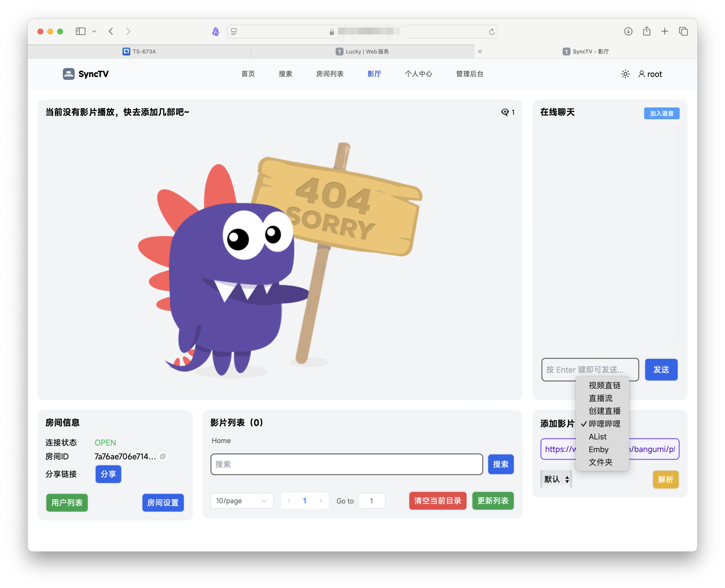Viewport: 725px width, 588px height.
Task: Open the tab overview icon
Action: tap(683, 32)
